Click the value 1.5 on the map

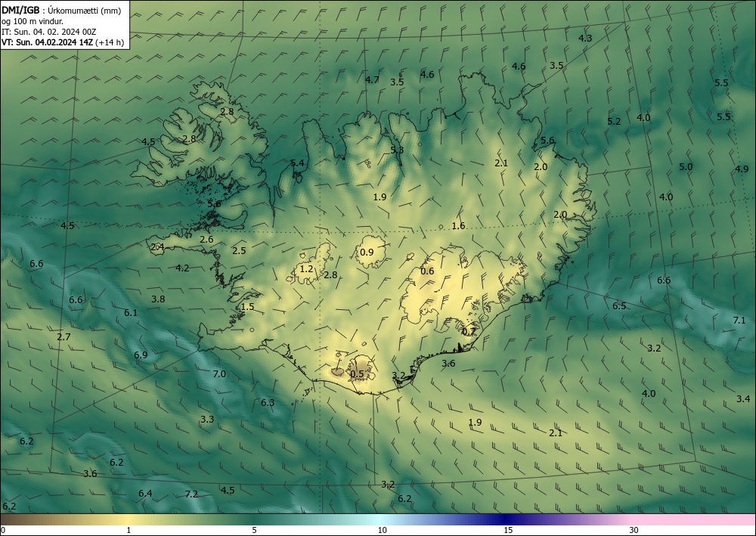coord(247,307)
